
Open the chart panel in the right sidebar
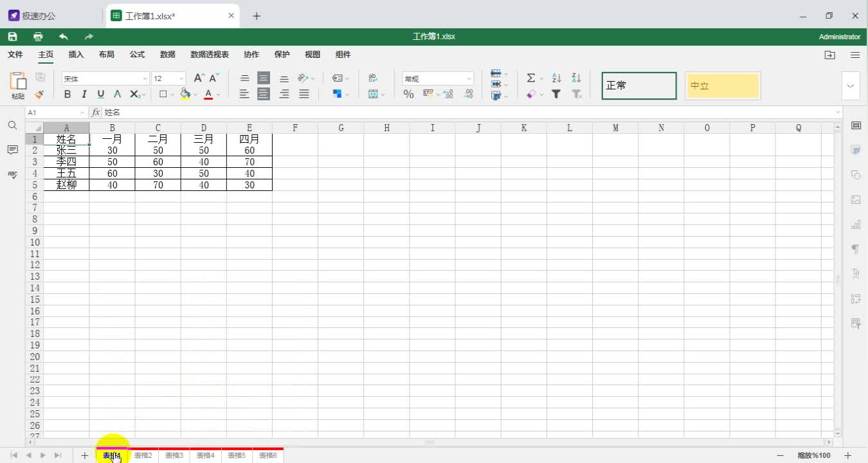tap(856, 224)
